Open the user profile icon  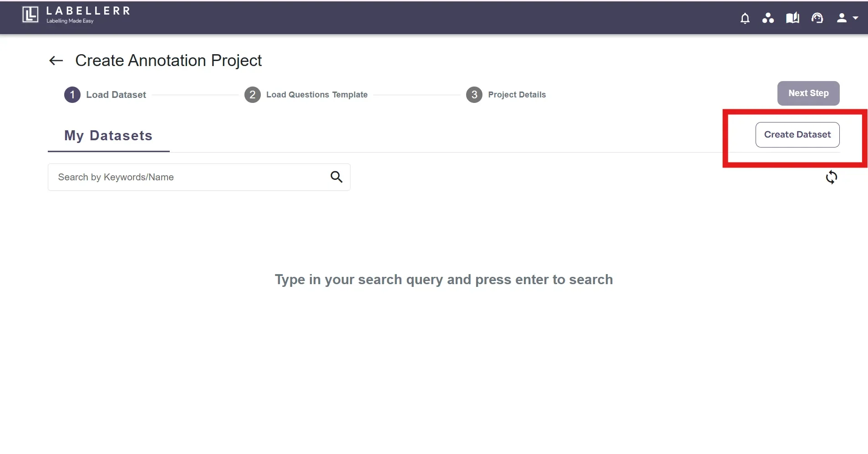(x=842, y=18)
